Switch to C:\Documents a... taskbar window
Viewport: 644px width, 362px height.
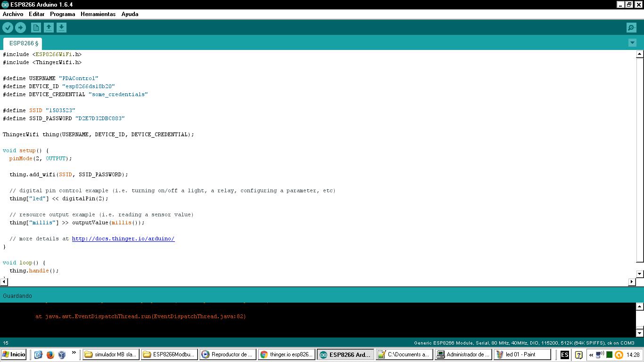(404, 354)
